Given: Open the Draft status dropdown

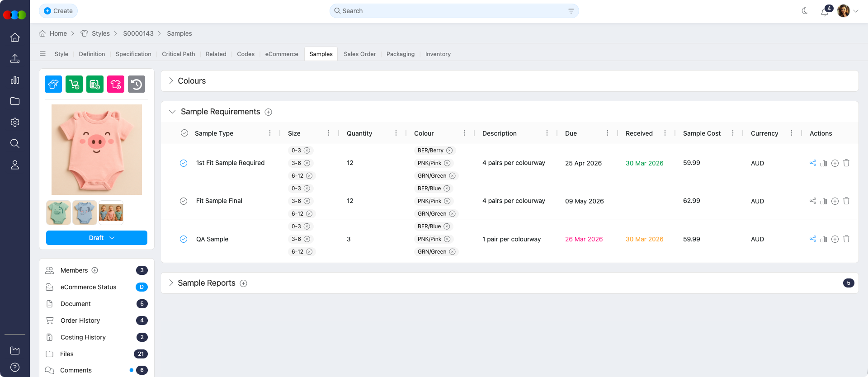Looking at the screenshot, I should (97, 238).
